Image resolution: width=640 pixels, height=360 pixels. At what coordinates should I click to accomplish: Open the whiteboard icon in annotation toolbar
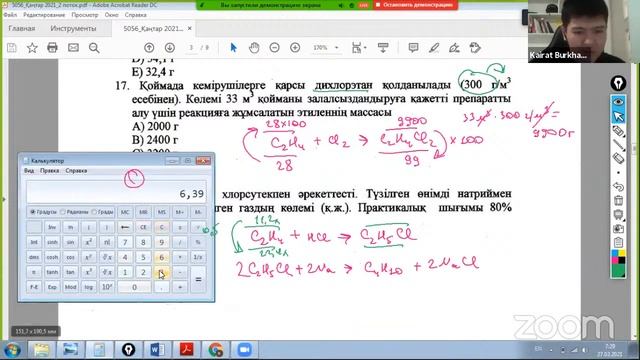pos(618,215)
